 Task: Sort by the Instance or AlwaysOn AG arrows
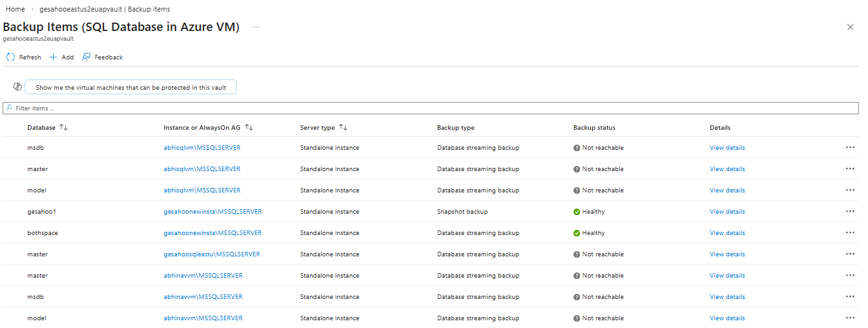tap(249, 128)
